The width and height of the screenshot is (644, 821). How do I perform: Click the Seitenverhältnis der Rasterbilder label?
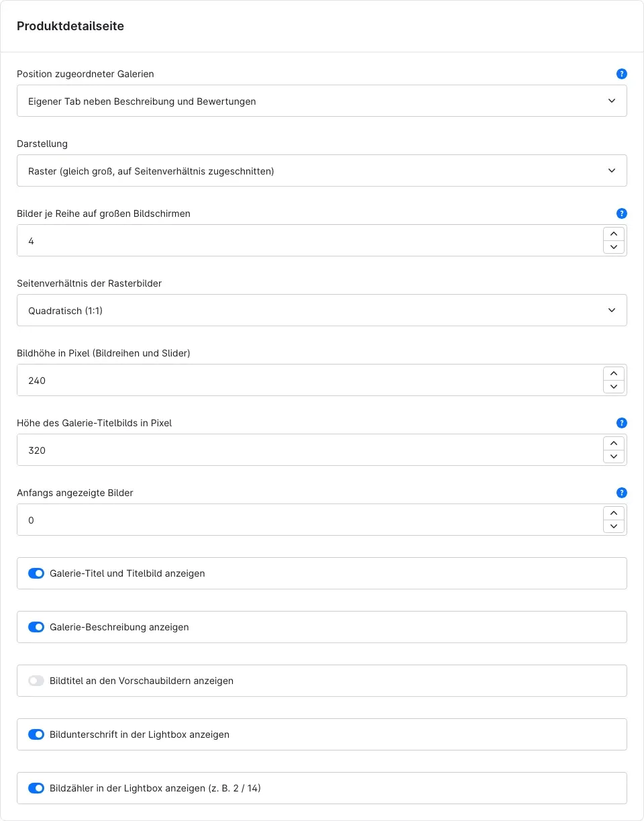pos(89,283)
